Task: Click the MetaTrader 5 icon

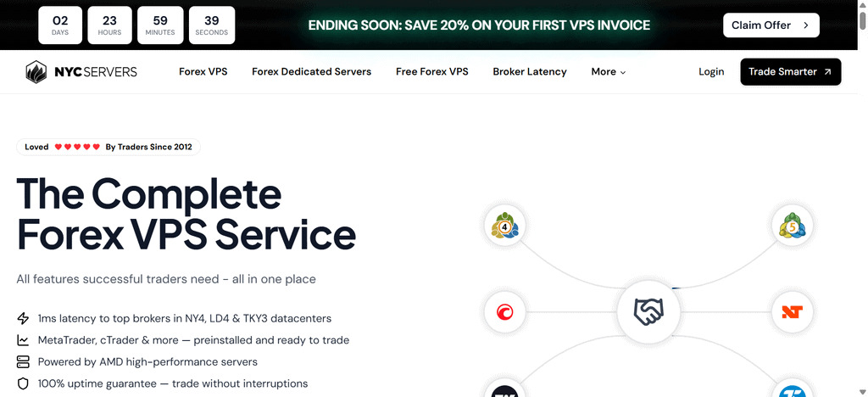Action: (793, 226)
